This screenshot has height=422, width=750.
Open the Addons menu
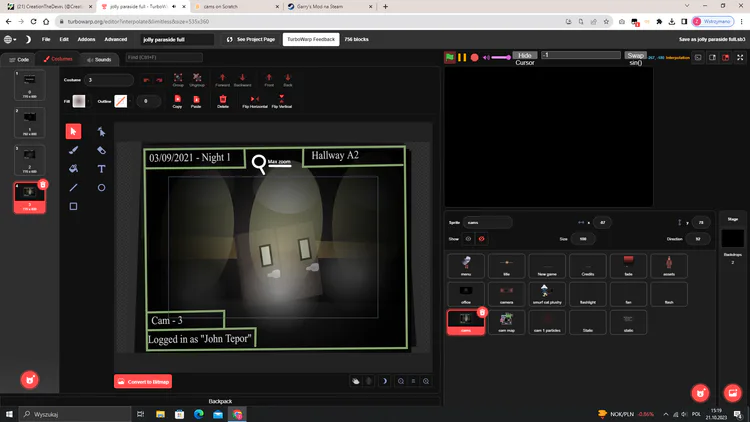86,39
